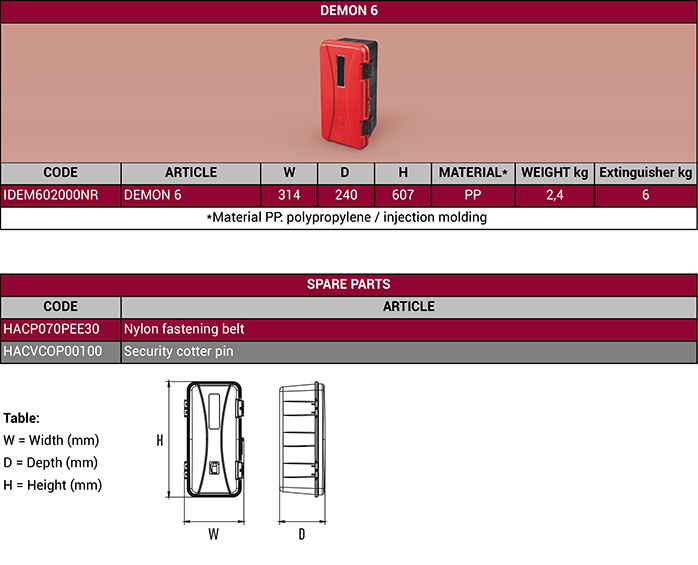Viewport: 698px width, 565px height.
Task: Click the D column header
Action: [345, 173]
